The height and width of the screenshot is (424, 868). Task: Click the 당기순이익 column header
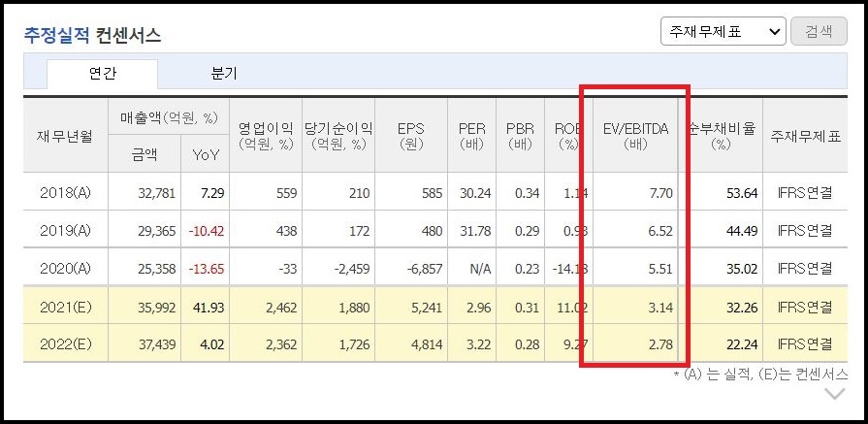(x=338, y=136)
